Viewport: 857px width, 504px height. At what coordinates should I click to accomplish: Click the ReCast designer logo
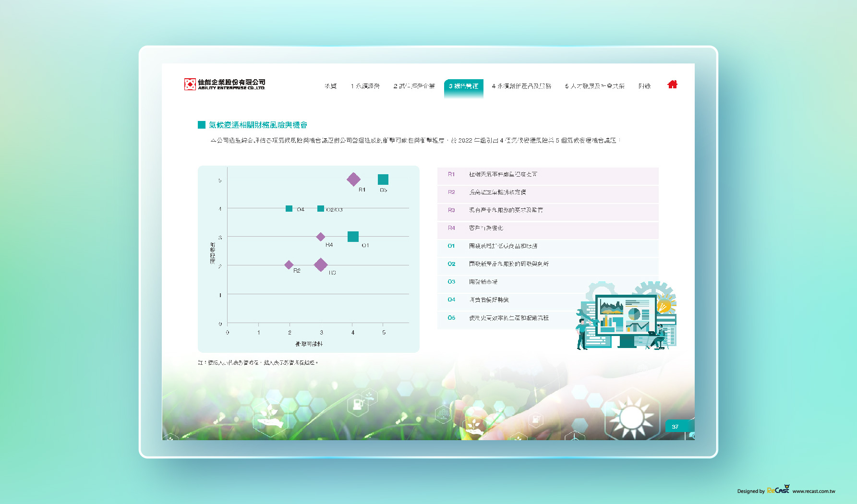(778, 490)
